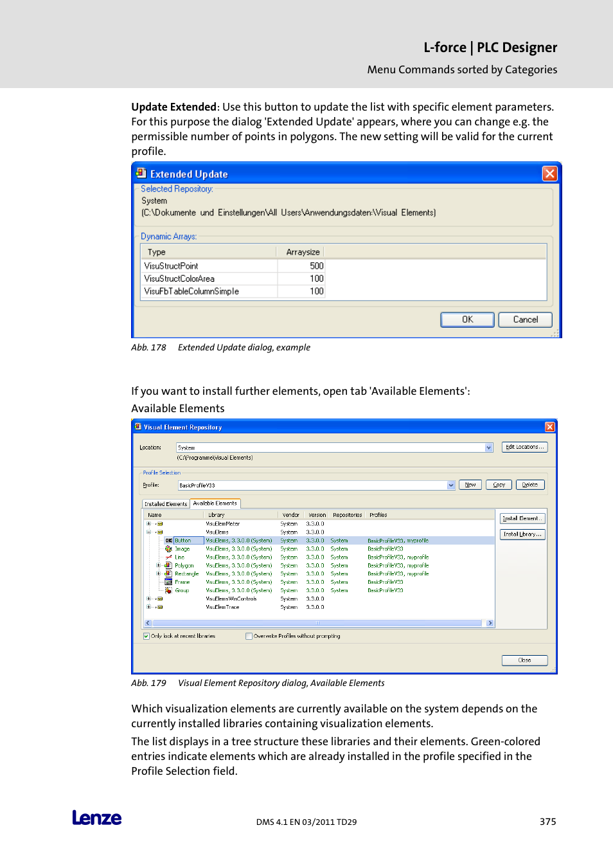Screen dimensions: 613x868
Task: Expand the Polygon tree node
Action: point(158,566)
